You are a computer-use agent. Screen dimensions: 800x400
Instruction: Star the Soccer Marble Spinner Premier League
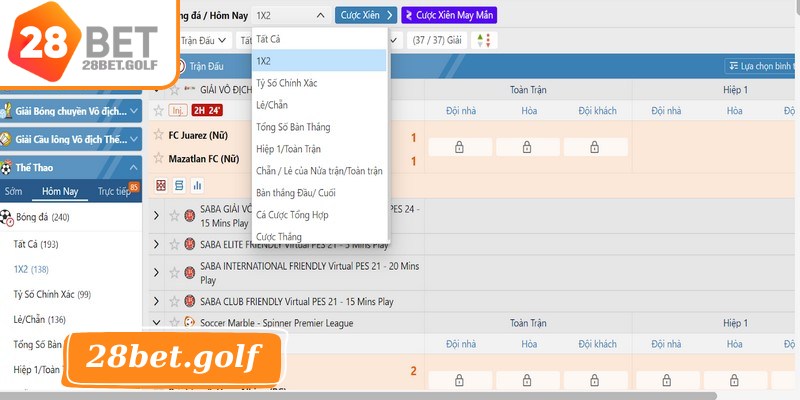[x=174, y=323]
